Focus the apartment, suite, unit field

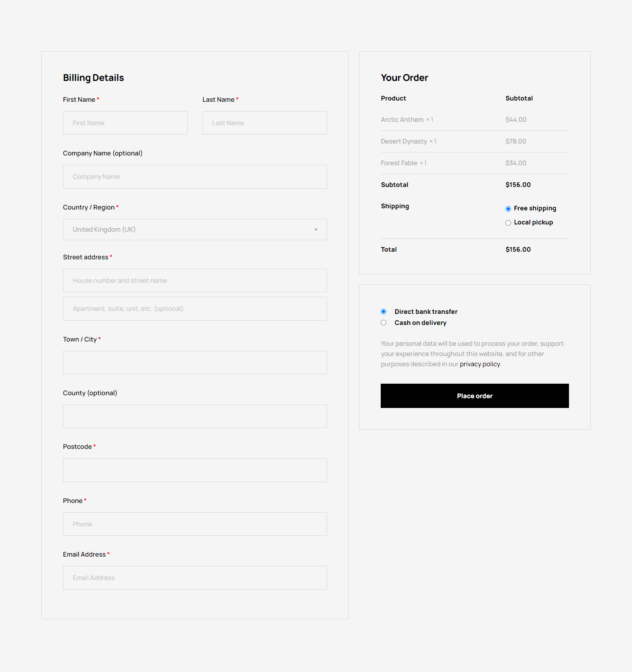195,309
